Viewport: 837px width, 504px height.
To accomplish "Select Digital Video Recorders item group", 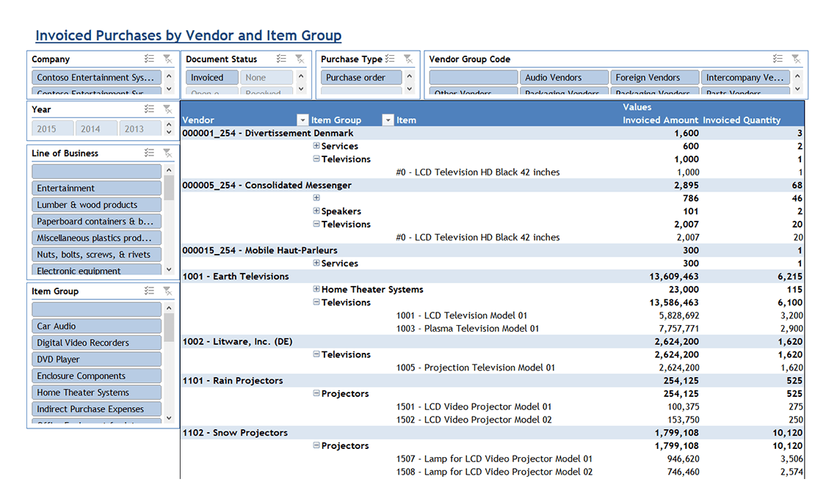I will pyautogui.click(x=97, y=343).
